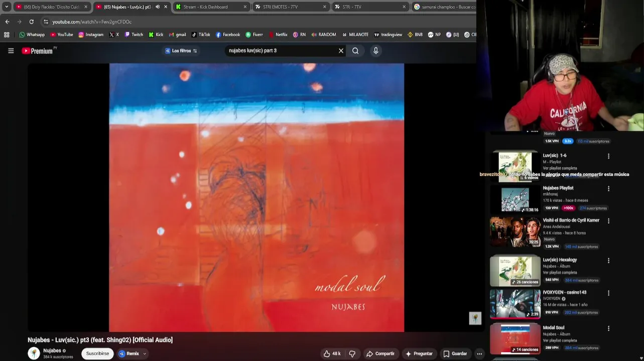The image size is (644, 361).
Task: Open the X bookmark
Action: point(114,35)
